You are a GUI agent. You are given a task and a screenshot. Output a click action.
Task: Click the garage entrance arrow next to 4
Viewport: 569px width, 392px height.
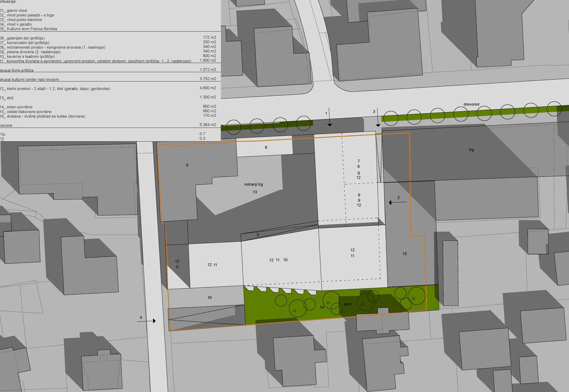click(147, 321)
